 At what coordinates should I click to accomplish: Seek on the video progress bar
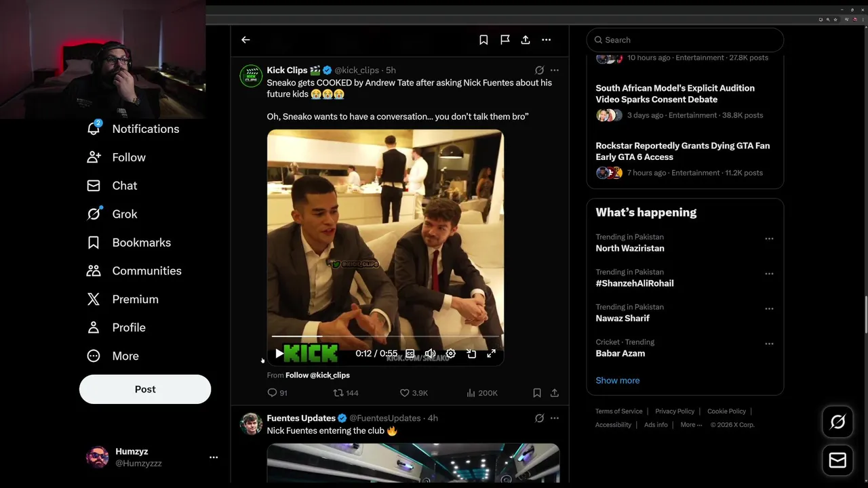pos(385,336)
